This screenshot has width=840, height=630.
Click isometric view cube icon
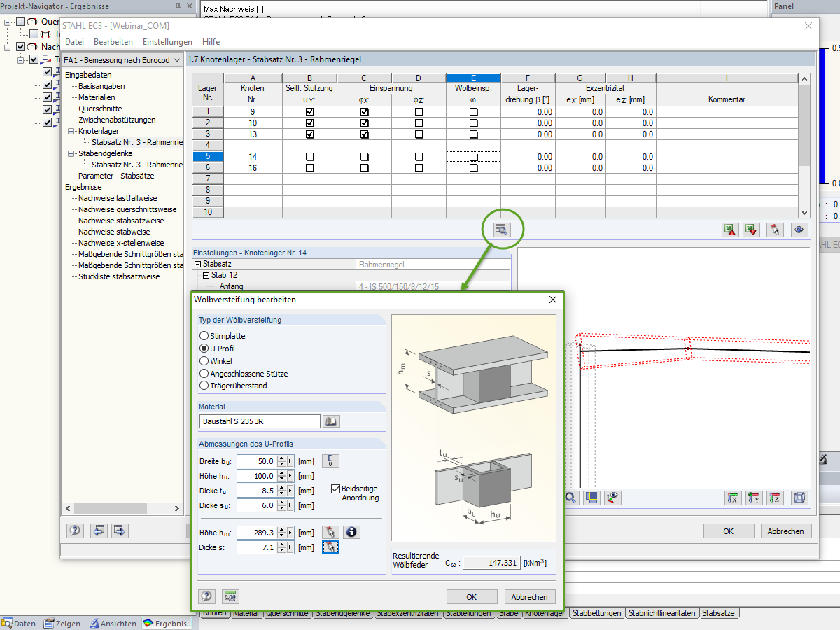[x=799, y=498]
